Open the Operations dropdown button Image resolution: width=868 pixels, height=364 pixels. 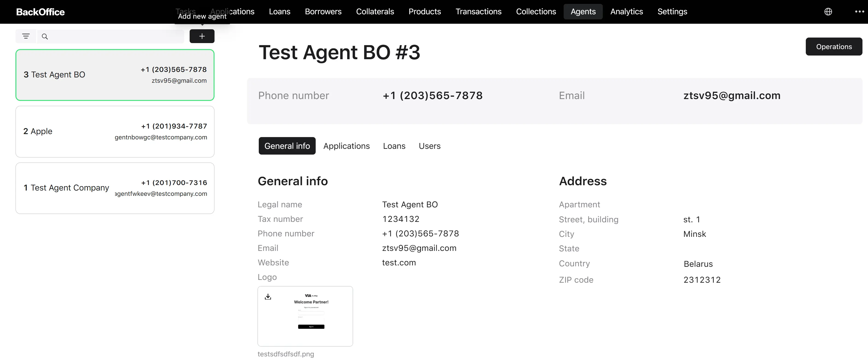pyautogui.click(x=834, y=47)
